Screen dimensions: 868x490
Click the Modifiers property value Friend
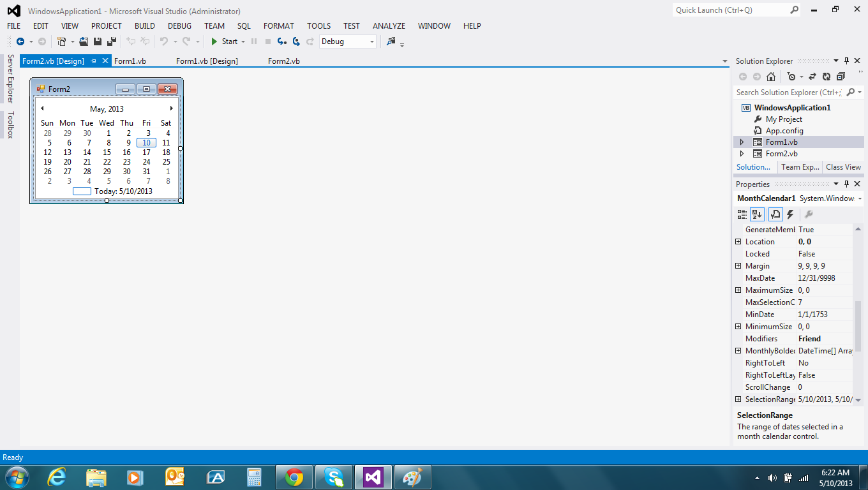pos(809,339)
